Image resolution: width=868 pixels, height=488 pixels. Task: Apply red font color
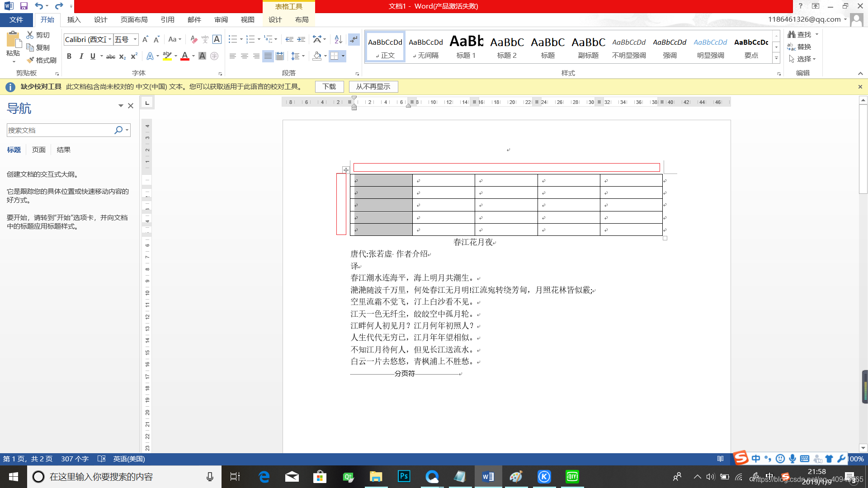pos(185,56)
